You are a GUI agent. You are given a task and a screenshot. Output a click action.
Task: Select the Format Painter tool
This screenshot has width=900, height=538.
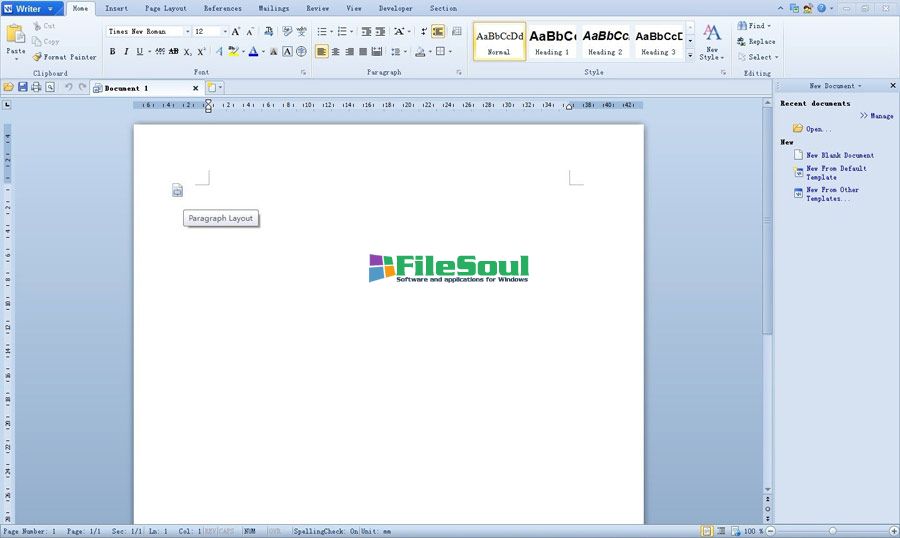click(x=64, y=57)
